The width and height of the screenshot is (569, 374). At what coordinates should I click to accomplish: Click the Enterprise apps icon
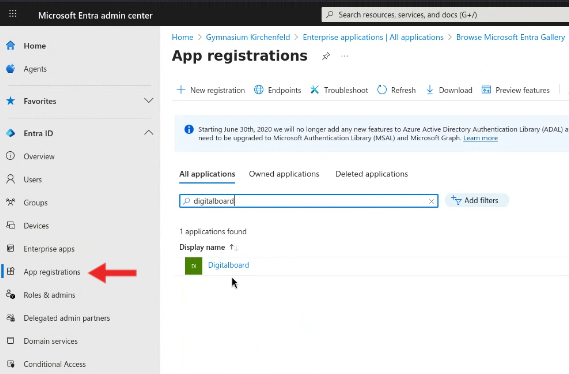(x=11, y=248)
